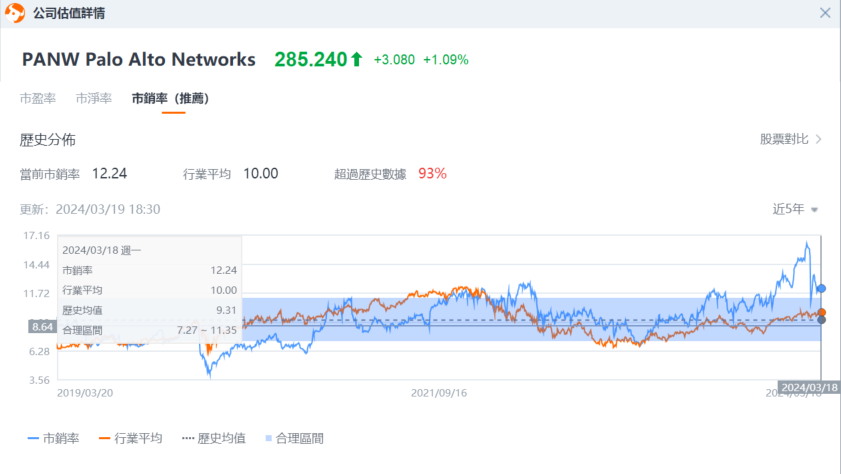
Task: Click the stock price 285.240
Action: (311, 60)
